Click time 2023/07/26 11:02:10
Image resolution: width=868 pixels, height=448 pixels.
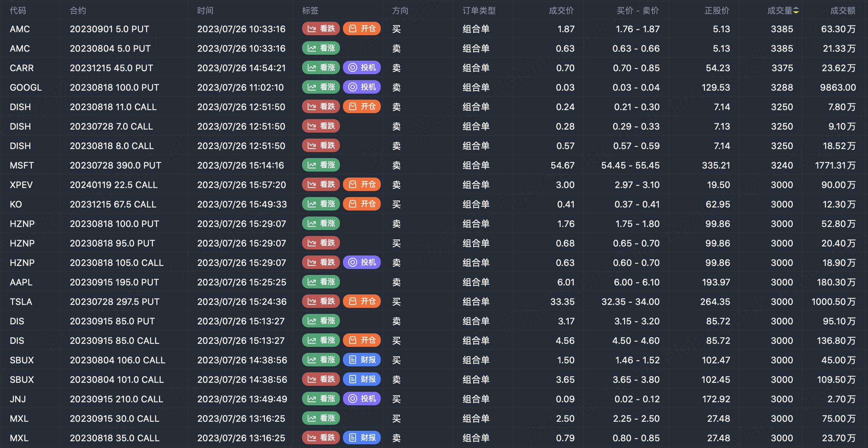click(241, 87)
